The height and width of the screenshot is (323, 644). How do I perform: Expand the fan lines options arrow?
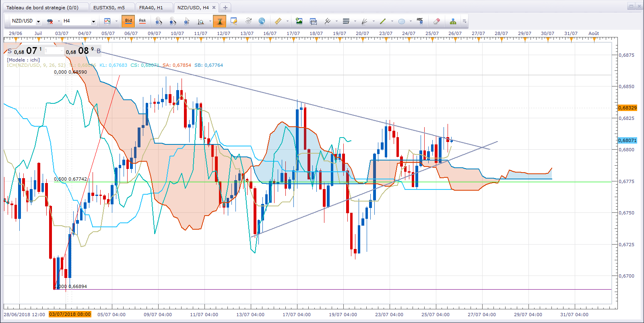tap(374, 21)
